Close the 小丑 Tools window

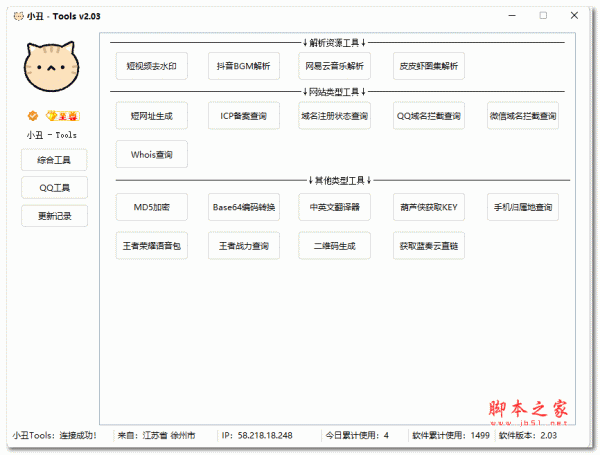574,16
